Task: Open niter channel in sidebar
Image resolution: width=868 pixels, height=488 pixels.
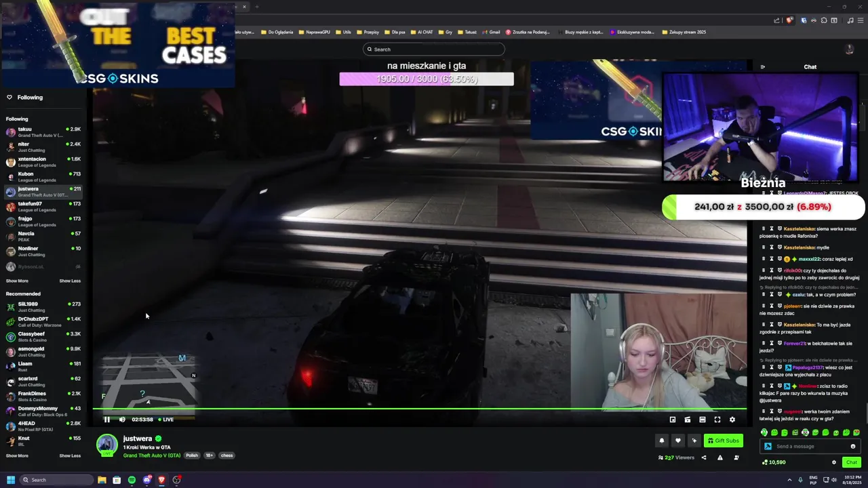Action: coord(43,146)
